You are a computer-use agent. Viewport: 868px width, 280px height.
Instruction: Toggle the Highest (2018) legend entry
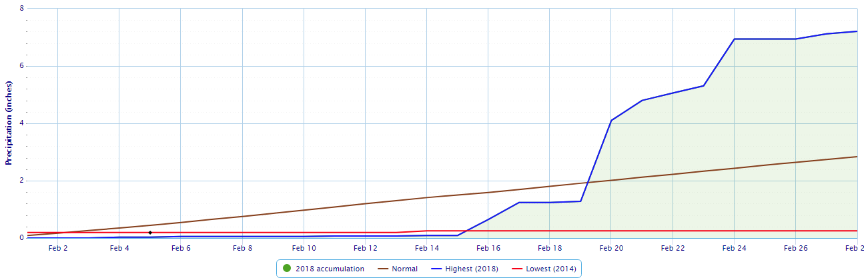pos(464,269)
